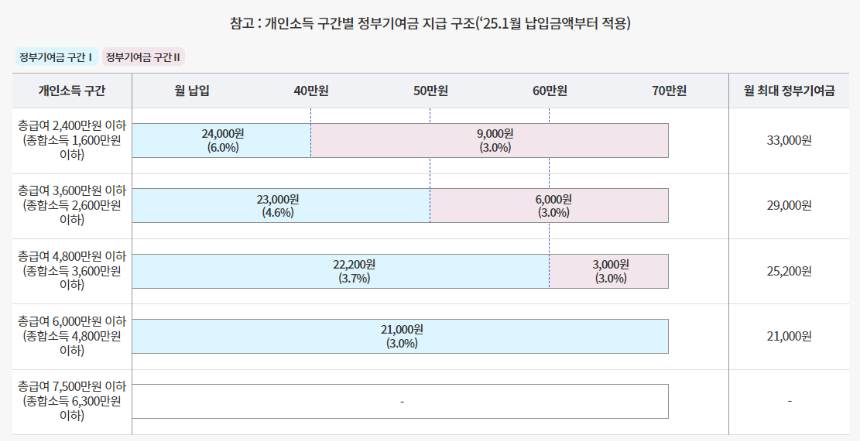Screen dimensions: 860x441
Task: Click the '40만원' header label
Action: [311, 91]
